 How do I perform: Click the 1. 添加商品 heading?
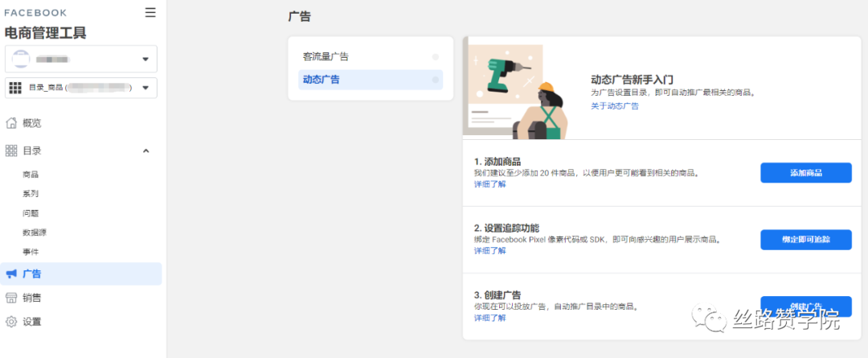point(497,162)
